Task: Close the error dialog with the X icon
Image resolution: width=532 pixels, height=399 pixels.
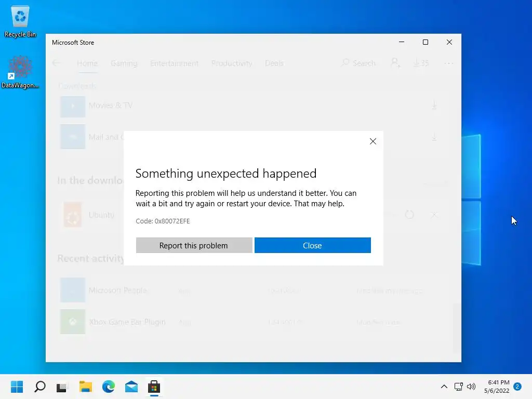Action: pyautogui.click(x=373, y=141)
